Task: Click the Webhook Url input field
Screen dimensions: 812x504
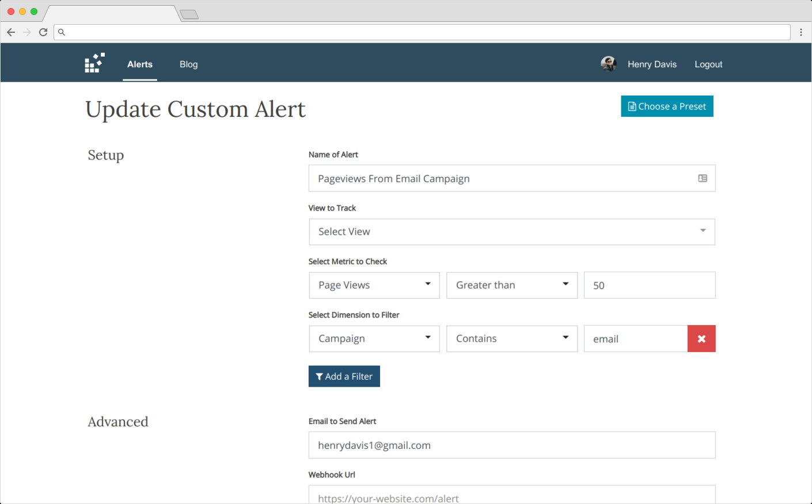Action: pyautogui.click(x=512, y=495)
